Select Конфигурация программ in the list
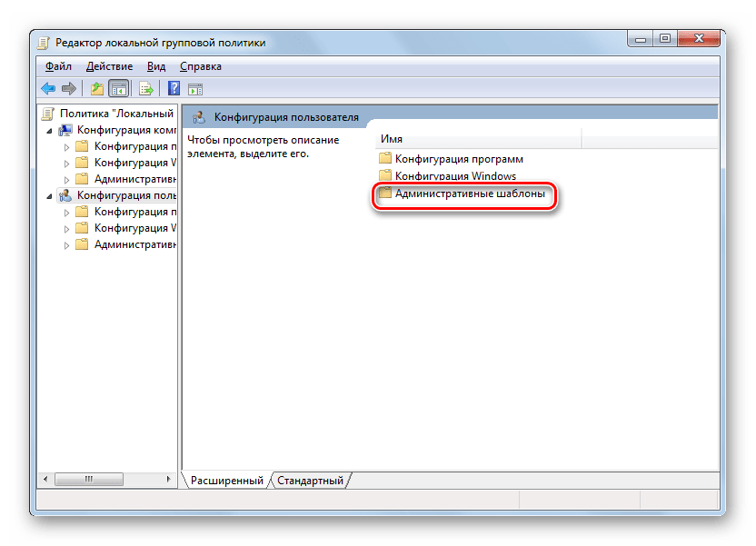The width and height of the screenshot is (756, 546). tap(459, 159)
